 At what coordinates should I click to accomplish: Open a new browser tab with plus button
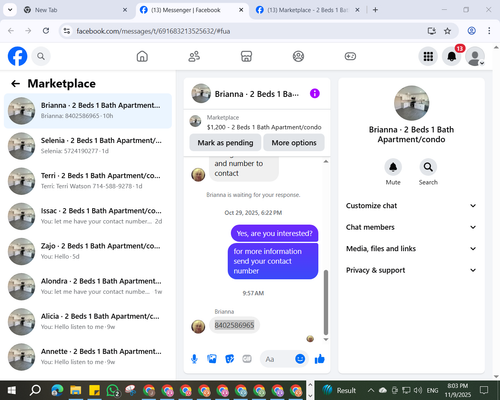pyautogui.click(x=375, y=10)
